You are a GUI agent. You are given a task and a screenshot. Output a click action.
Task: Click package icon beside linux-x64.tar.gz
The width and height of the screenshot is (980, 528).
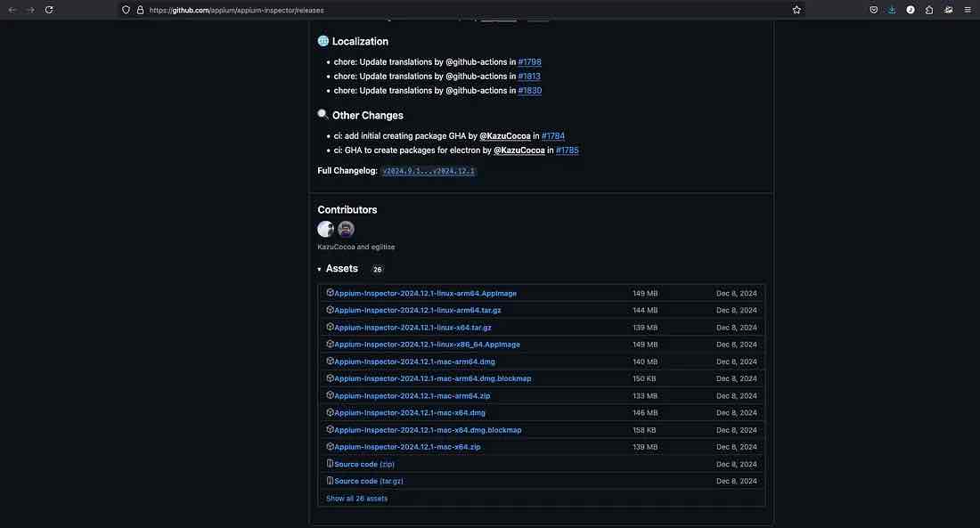[330, 327]
